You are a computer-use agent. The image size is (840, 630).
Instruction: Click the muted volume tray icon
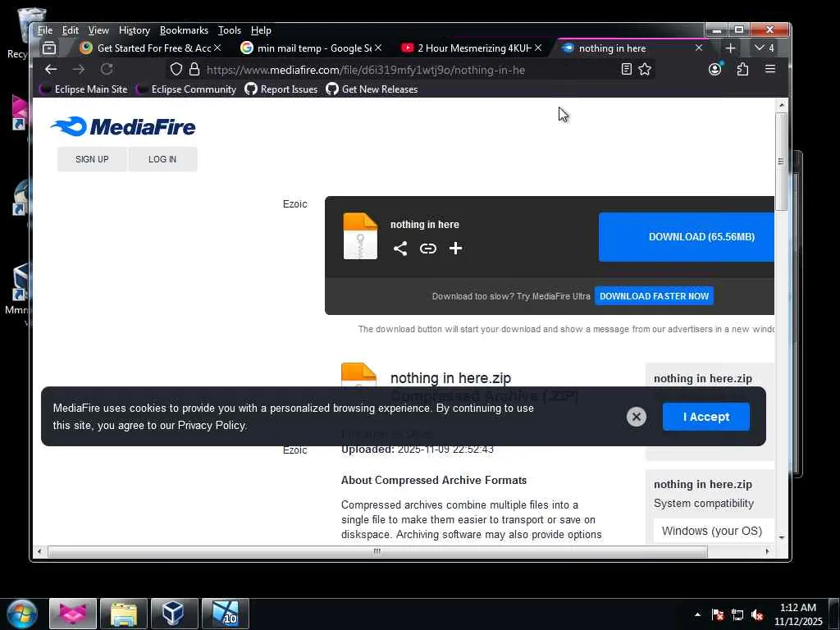pyautogui.click(x=757, y=615)
